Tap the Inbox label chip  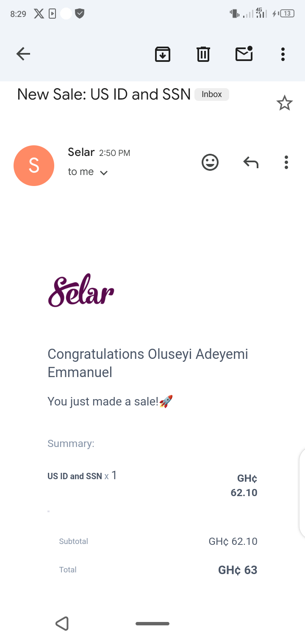point(211,94)
